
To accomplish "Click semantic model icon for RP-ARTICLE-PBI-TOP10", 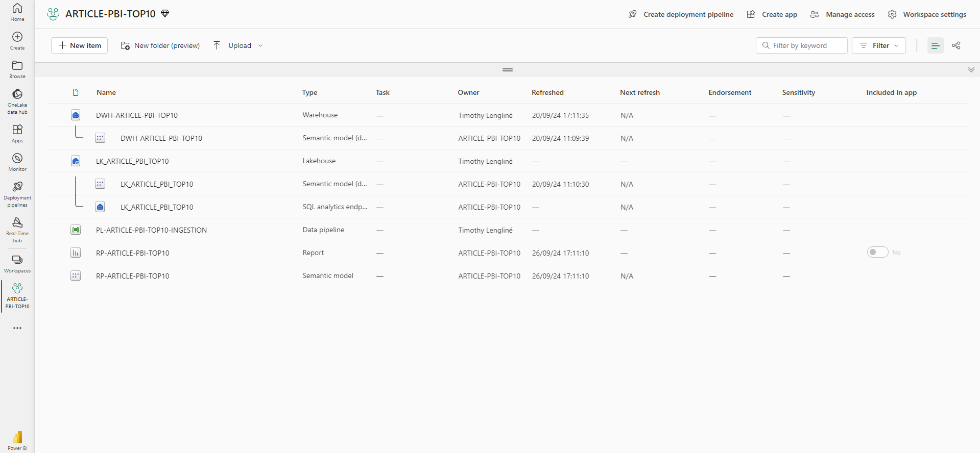I will (x=76, y=276).
